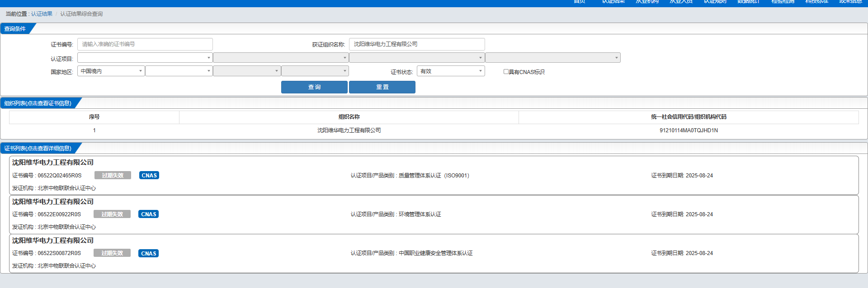Screen dimensions: 868x288
Task: Select 沈阳维华电力工程有限公司 in the organization list
Action: (x=349, y=130)
